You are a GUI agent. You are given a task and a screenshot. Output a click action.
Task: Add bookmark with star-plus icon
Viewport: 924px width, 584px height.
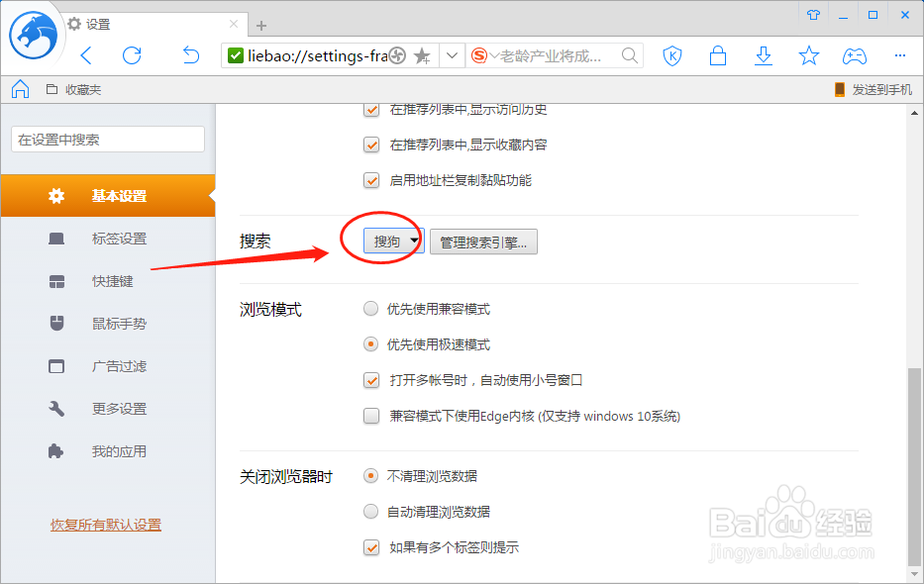pos(422,56)
